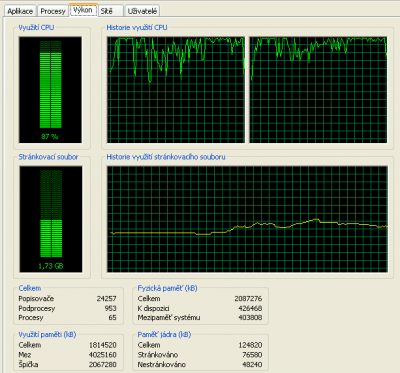This screenshot has height=373, width=400.
Task: Click the Mezipaměť systému row
Action: coord(200,317)
